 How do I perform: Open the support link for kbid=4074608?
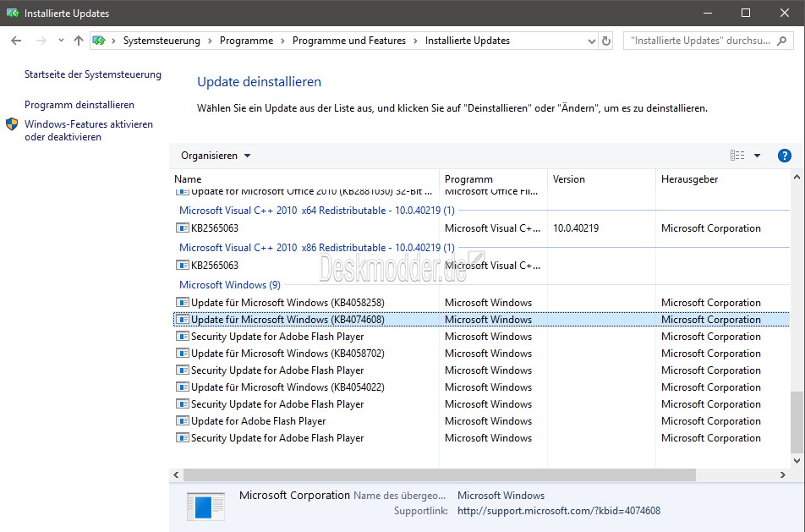pos(559,511)
